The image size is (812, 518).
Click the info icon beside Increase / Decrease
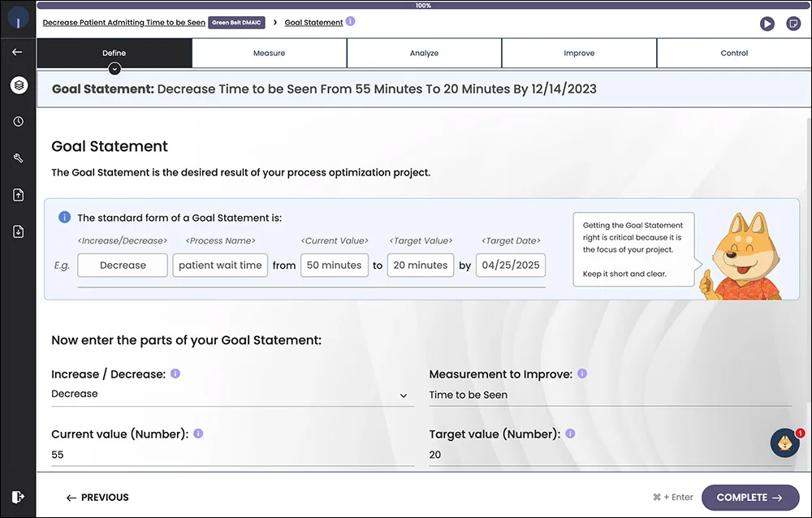coord(175,373)
